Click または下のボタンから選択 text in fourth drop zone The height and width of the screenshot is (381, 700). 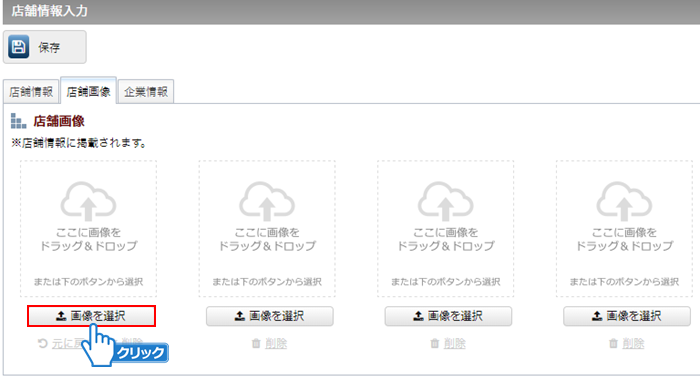[x=624, y=282]
